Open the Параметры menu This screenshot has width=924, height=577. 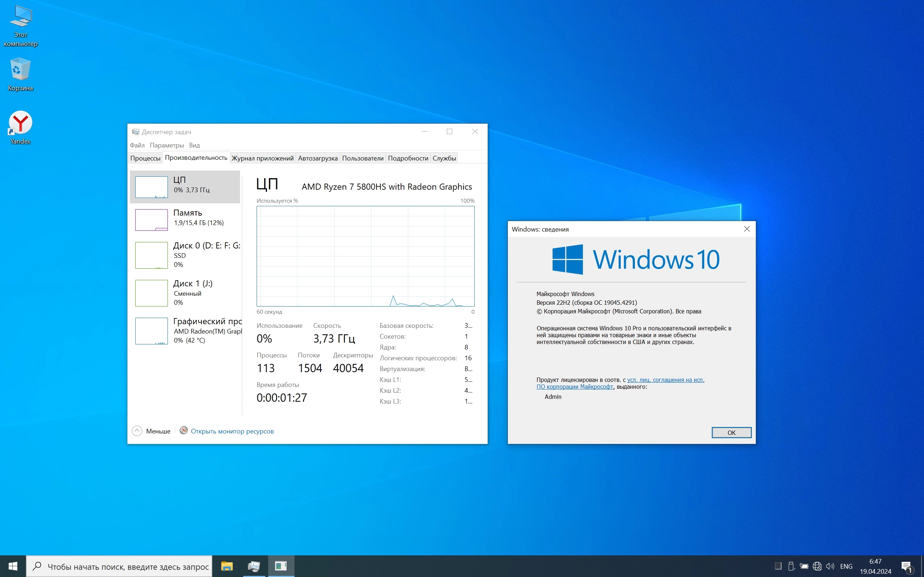pyautogui.click(x=167, y=145)
